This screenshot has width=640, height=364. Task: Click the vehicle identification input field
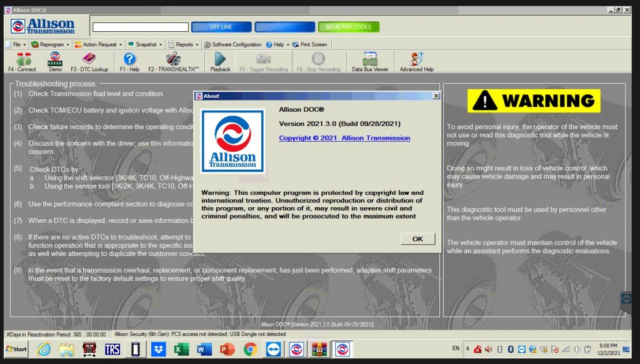pos(140,27)
